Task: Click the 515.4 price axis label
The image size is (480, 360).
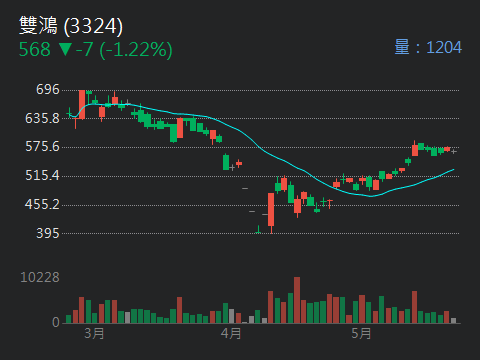Action: [x=42, y=175]
